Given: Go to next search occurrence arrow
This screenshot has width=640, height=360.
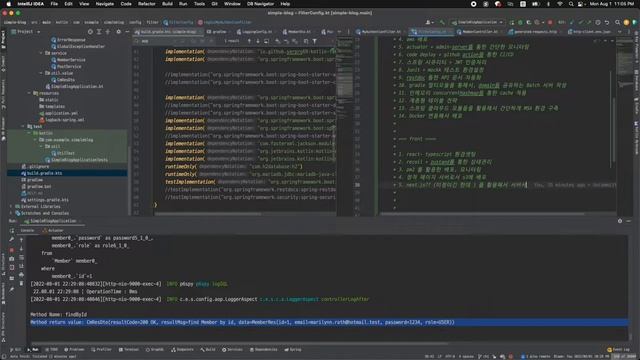Looking at the screenshot, I should click(258, 41).
